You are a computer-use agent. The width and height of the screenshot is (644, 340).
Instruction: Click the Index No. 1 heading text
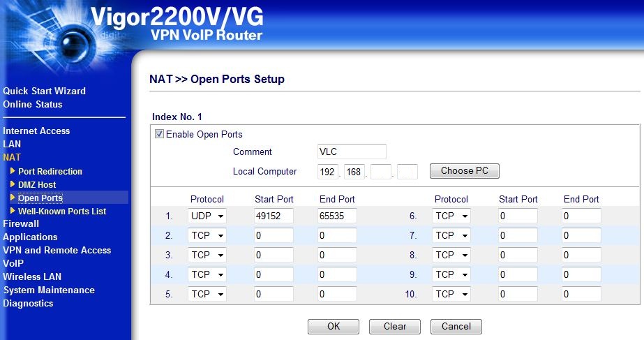pyautogui.click(x=177, y=117)
